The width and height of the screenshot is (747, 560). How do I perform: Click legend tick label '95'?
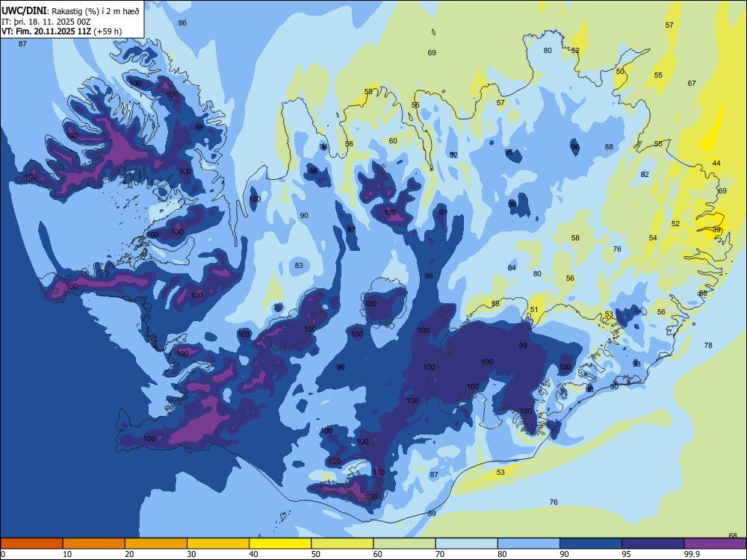click(627, 554)
